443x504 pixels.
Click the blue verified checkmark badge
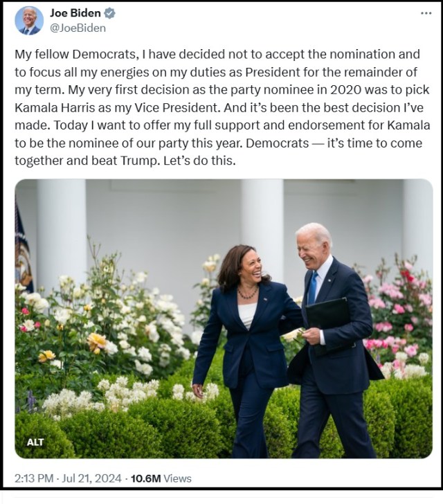(x=109, y=14)
